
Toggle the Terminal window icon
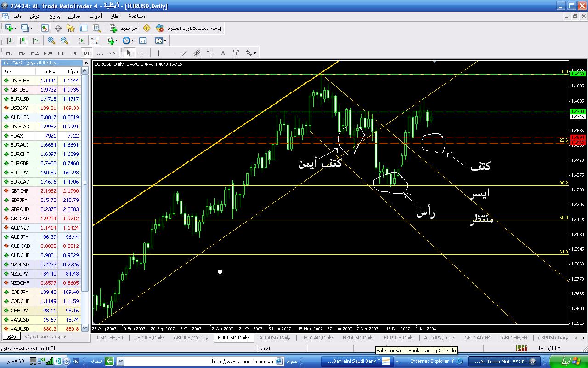[84, 28]
